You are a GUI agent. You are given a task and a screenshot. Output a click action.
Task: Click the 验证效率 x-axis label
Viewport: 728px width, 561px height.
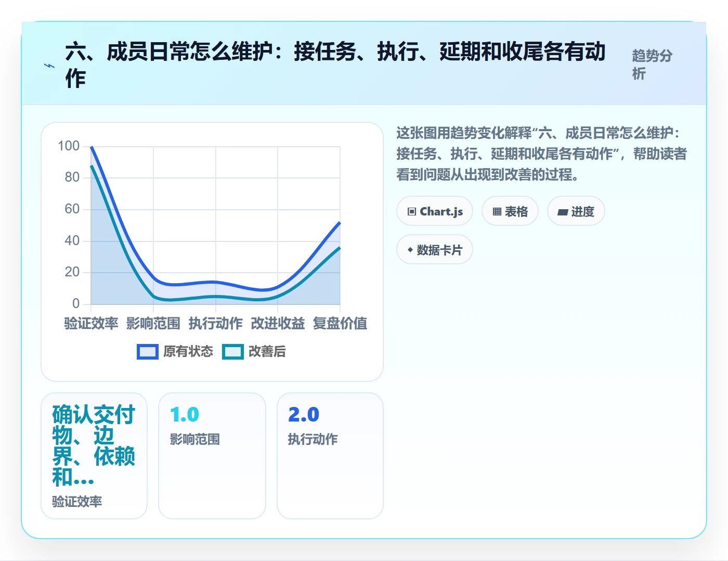pyautogui.click(x=91, y=323)
